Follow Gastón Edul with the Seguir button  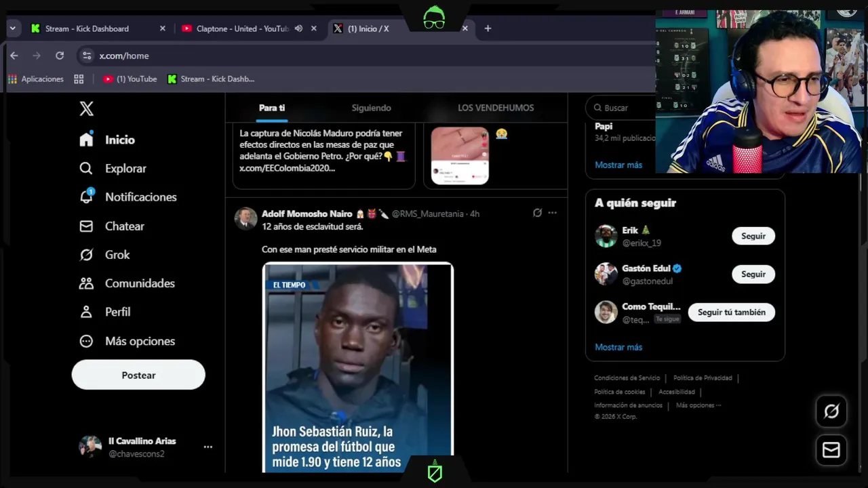coord(753,274)
